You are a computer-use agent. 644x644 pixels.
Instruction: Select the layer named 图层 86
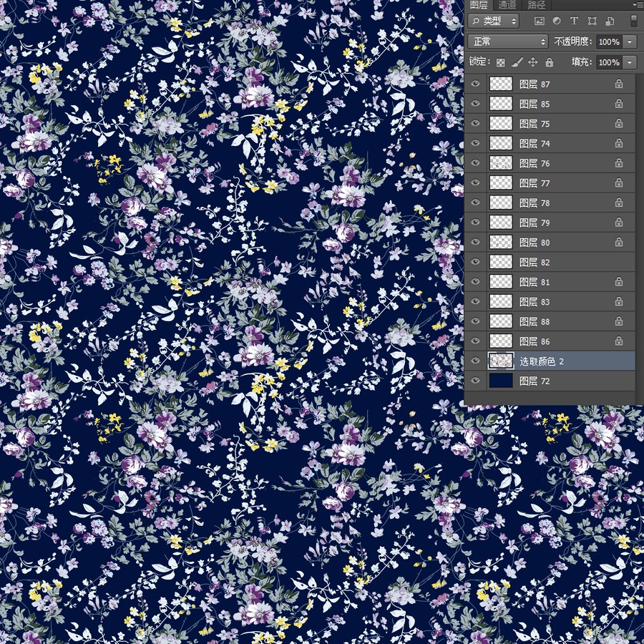(550, 341)
